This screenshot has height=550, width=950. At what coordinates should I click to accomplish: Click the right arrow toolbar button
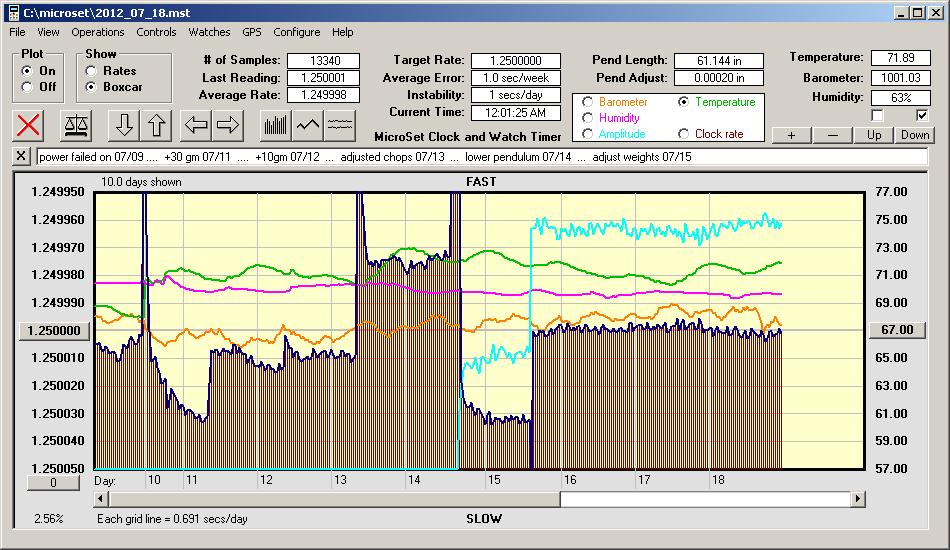(228, 125)
